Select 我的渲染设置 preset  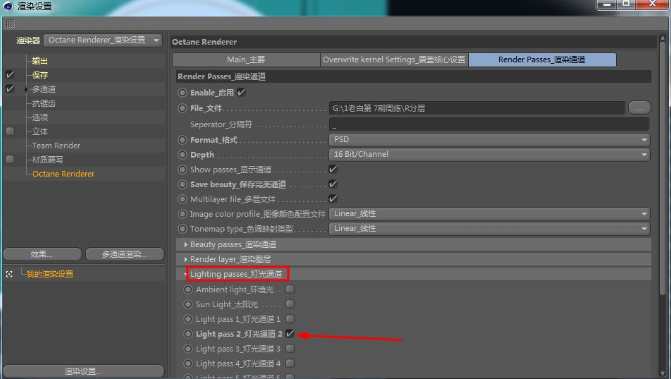[x=50, y=274]
